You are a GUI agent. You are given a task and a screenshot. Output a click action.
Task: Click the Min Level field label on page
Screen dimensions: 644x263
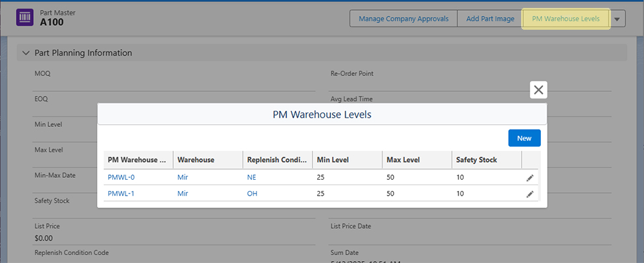(48, 124)
